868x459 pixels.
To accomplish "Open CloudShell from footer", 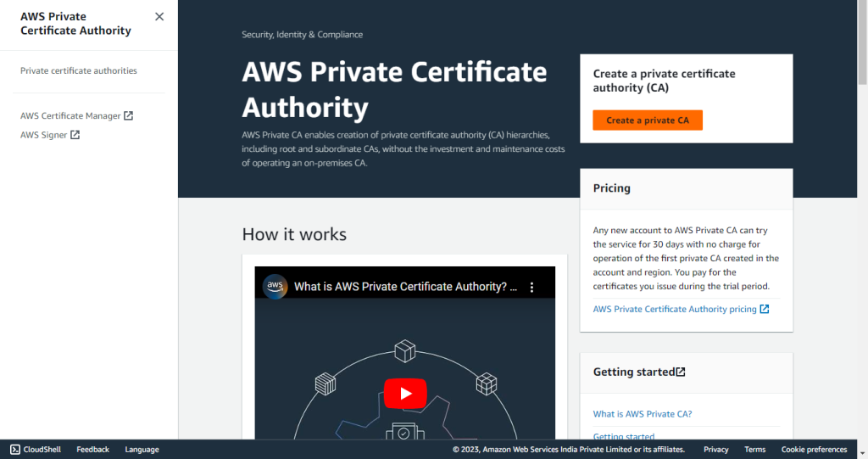I will tap(36, 450).
